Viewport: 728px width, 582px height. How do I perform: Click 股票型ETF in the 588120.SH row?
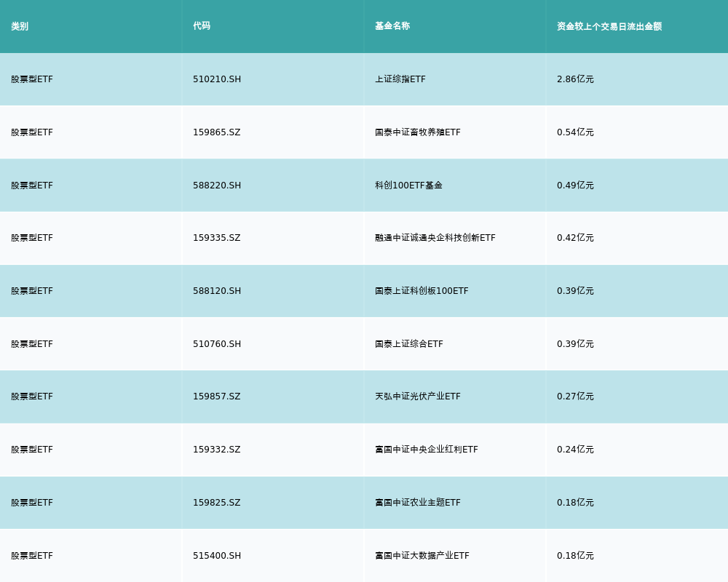click(x=32, y=291)
